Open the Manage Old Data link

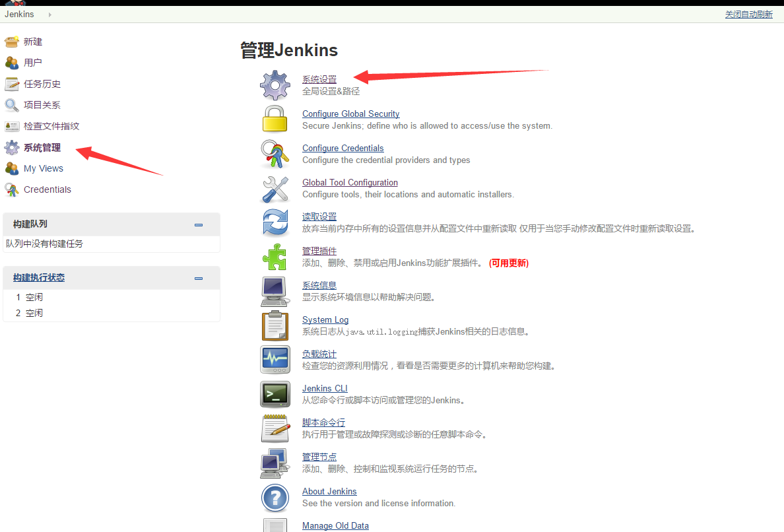click(x=335, y=525)
